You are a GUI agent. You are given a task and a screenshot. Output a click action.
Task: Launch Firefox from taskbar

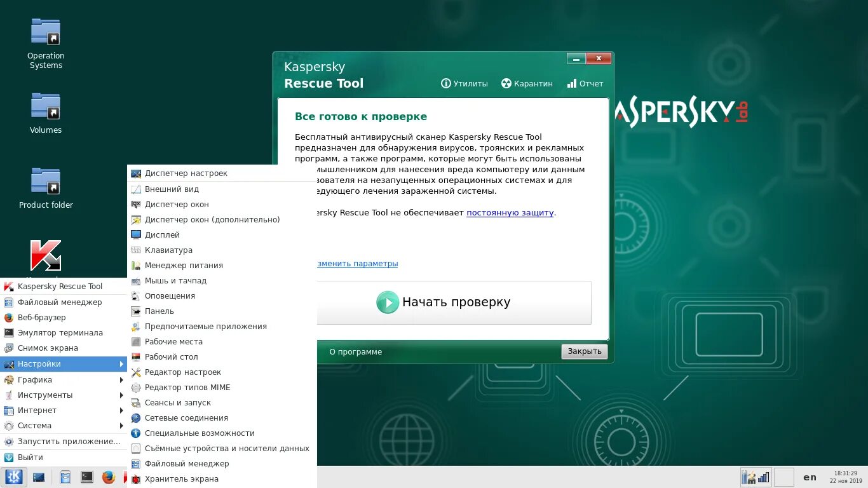(x=109, y=477)
